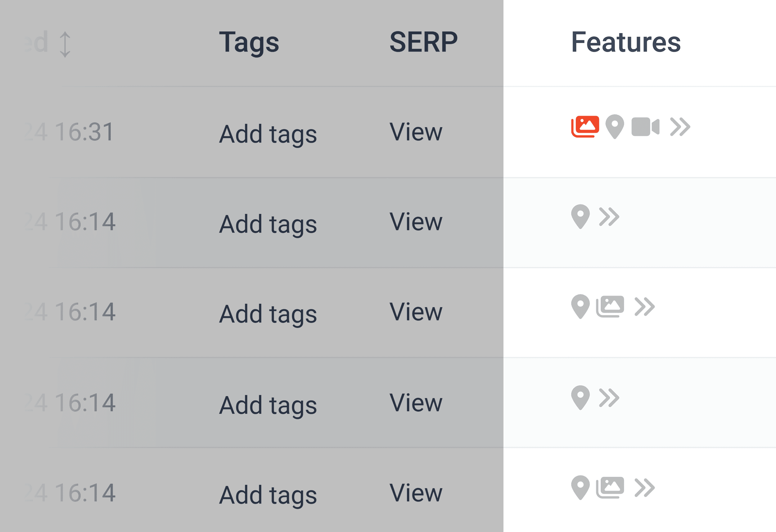Click the video feature icon for the 16:31 keyword
Viewport: 776px width, 532px height.
tap(646, 127)
